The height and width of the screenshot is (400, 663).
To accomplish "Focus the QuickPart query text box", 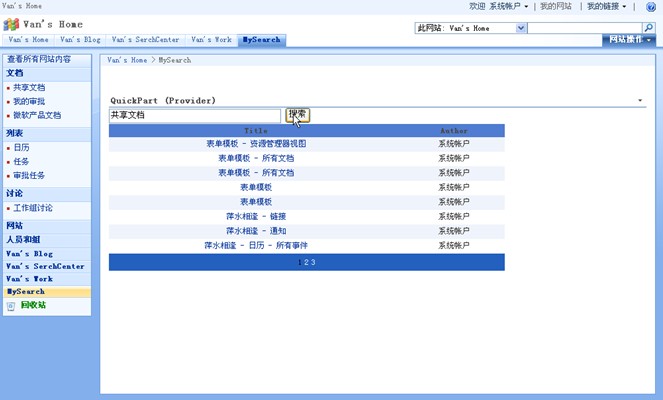I will click(x=195, y=115).
